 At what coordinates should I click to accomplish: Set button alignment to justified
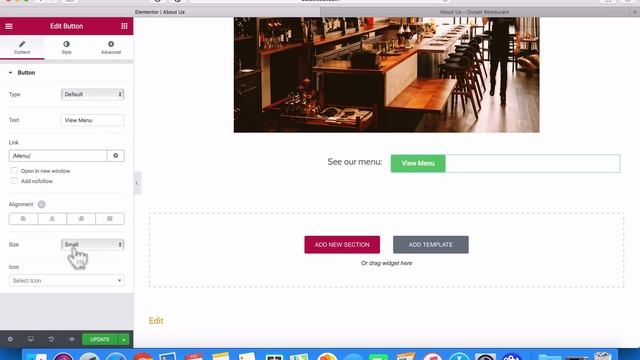pos(110,219)
